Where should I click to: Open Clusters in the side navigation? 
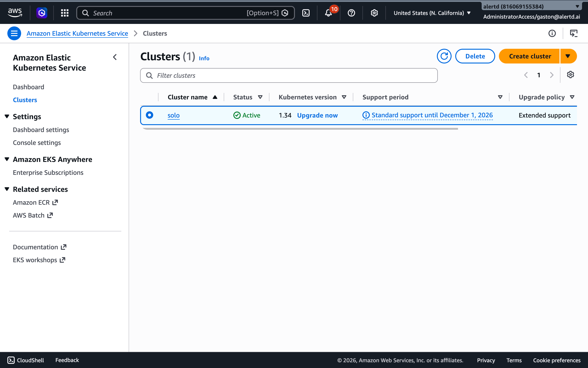(25, 100)
